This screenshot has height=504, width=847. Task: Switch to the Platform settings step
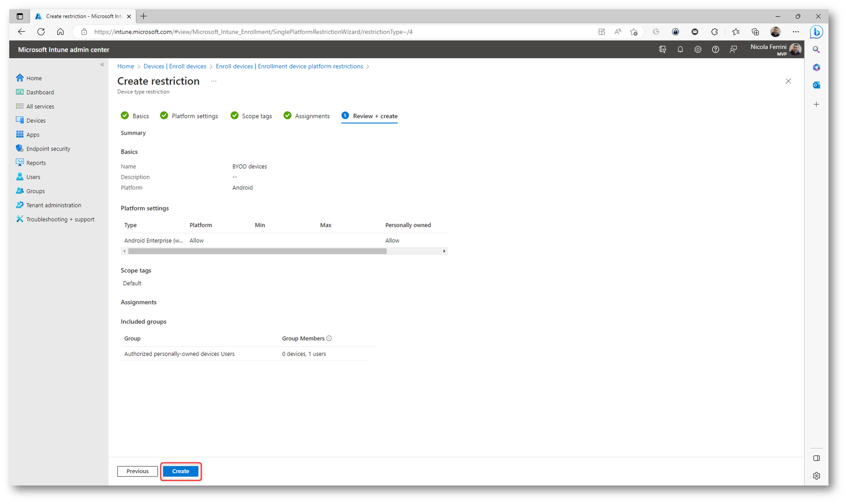(x=194, y=116)
